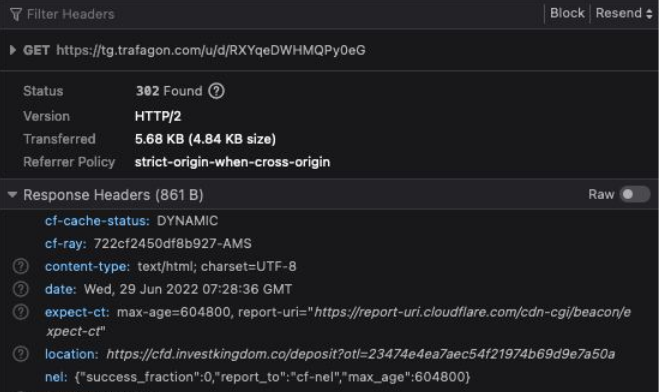Screen dimensions: 661x392
Task: Click the Block button
Action: (x=567, y=13)
